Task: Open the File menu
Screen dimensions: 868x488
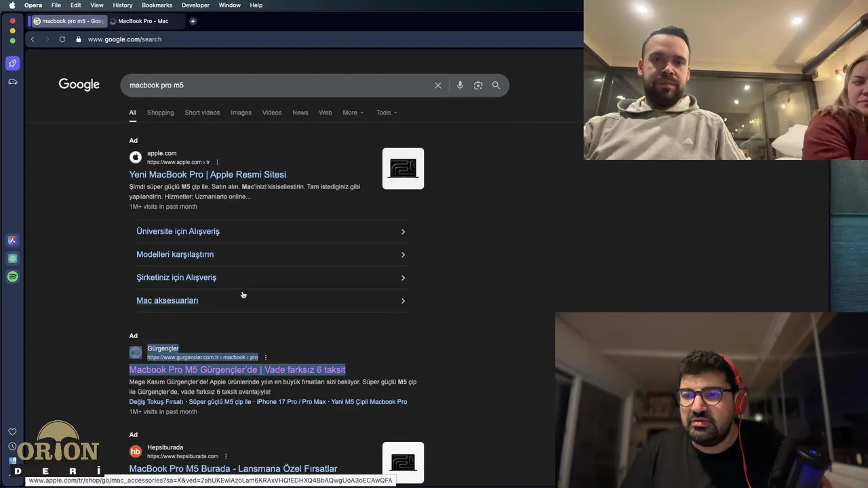Action: (56, 5)
